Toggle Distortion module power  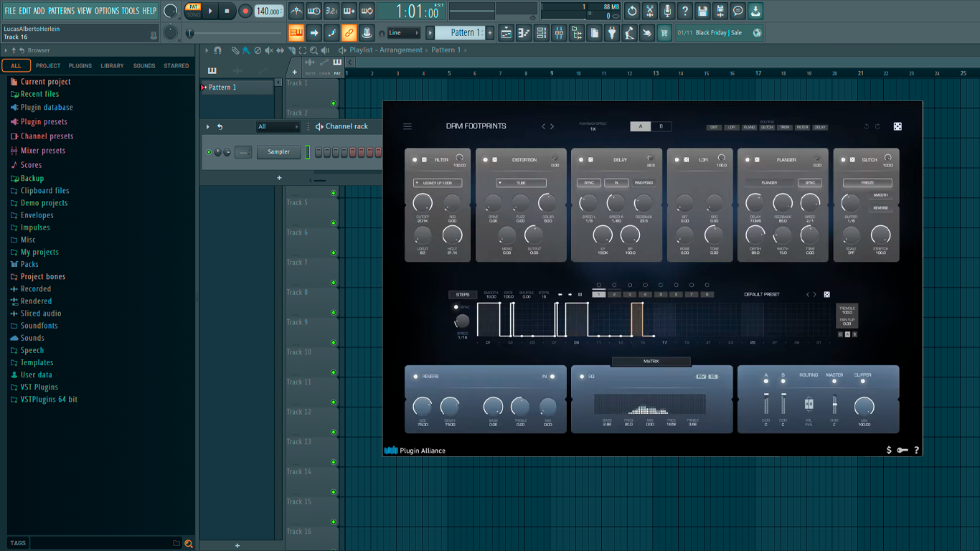486,160
